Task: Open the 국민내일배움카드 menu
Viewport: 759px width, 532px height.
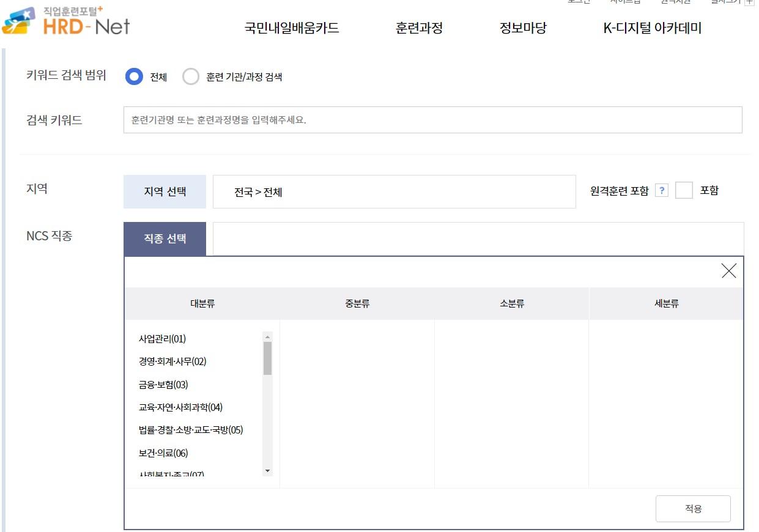Action: point(292,28)
